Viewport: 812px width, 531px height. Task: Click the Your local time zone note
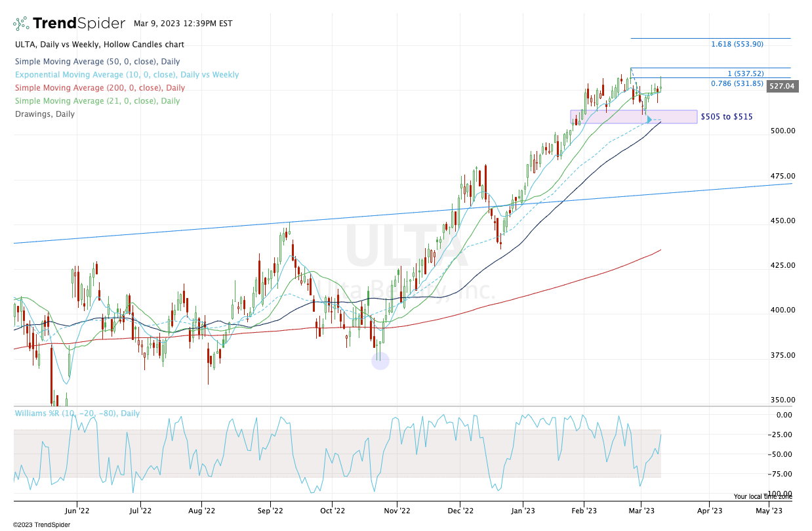(x=762, y=497)
